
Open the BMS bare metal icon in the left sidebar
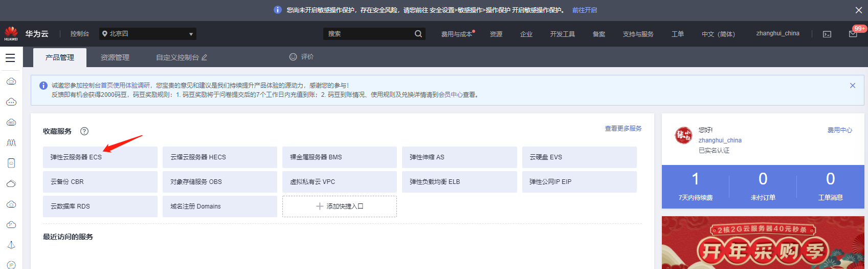click(x=11, y=122)
